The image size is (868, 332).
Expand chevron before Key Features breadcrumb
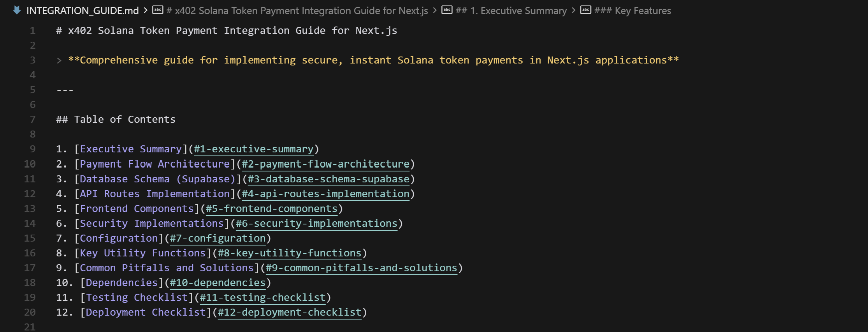pyautogui.click(x=573, y=10)
